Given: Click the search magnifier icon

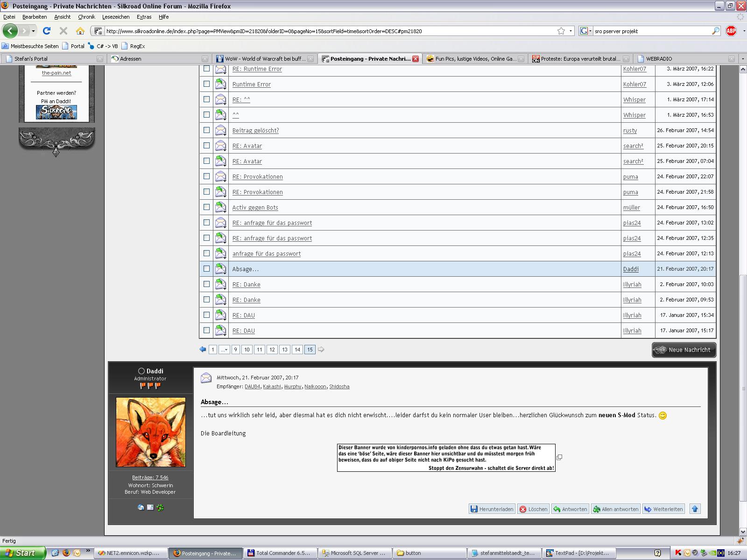Looking at the screenshot, I should 716,31.
